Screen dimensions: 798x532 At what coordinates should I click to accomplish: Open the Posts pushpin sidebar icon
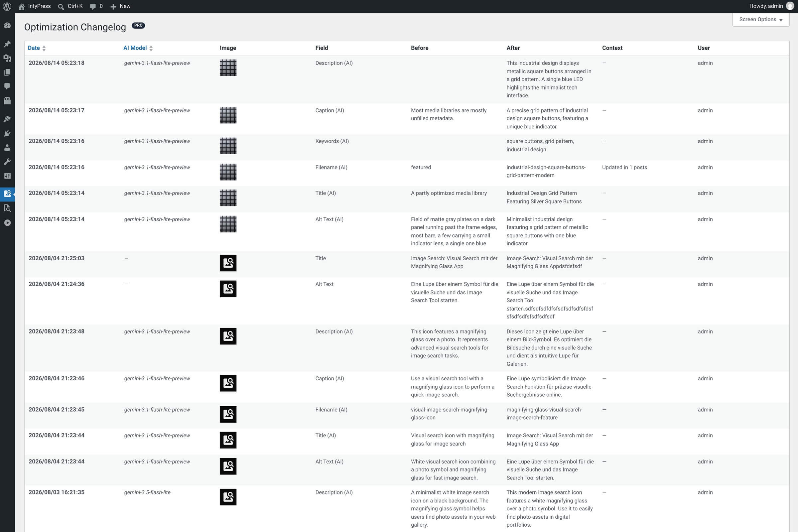point(7,44)
